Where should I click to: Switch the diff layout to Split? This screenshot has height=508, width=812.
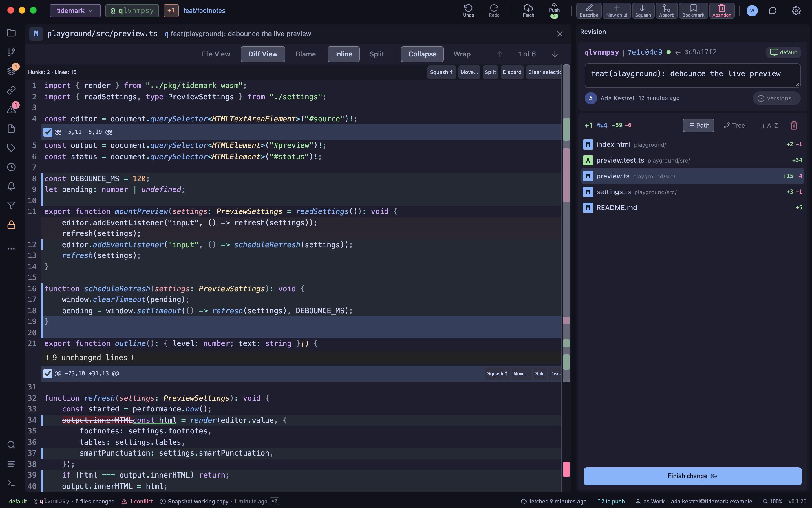pyautogui.click(x=376, y=54)
